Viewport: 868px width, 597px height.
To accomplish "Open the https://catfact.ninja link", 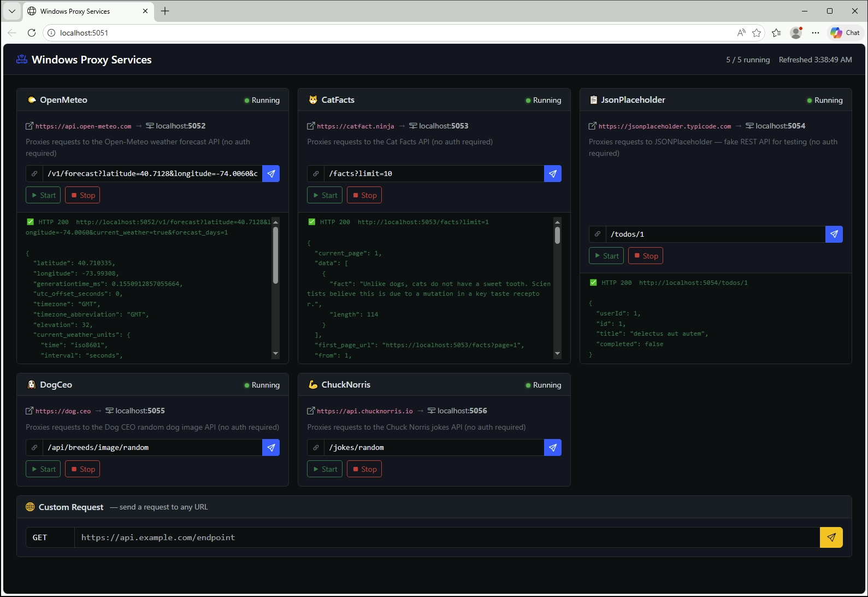I will point(356,126).
